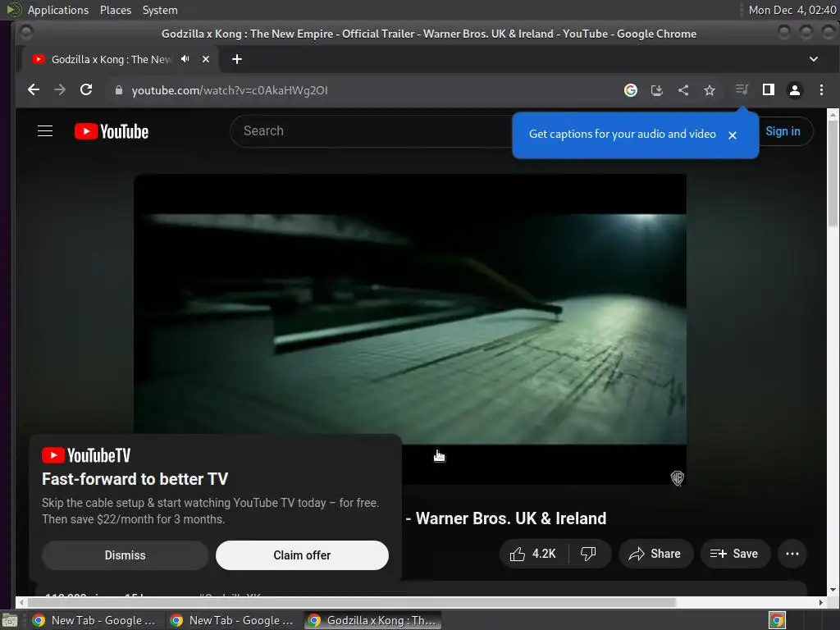The height and width of the screenshot is (630, 840).
Task: Open the Applications menu
Action: (58, 10)
